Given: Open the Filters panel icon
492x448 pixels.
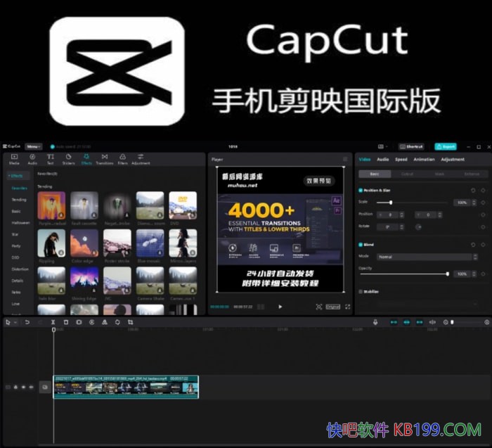Looking at the screenshot, I should [122, 158].
